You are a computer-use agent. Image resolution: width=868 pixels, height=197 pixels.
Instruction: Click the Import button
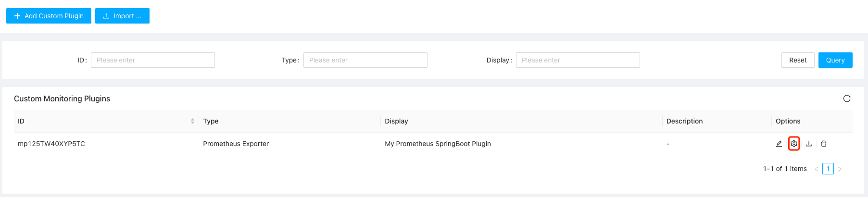[122, 16]
